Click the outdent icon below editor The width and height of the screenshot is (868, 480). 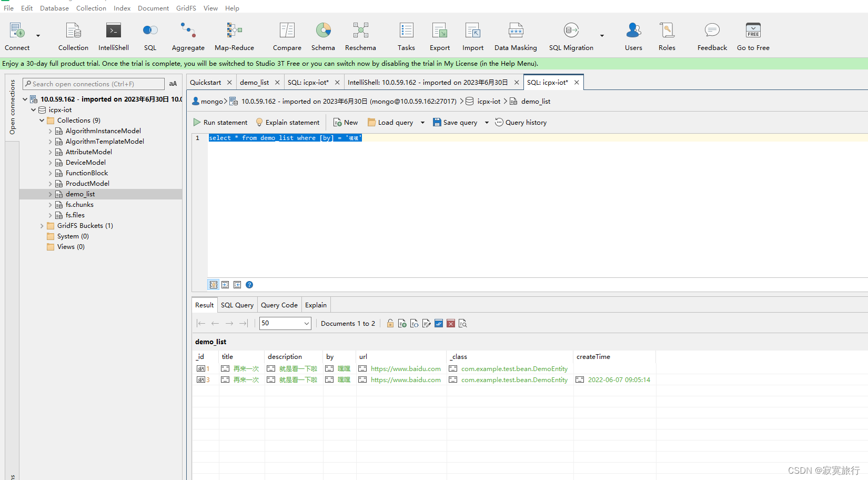[x=237, y=285]
